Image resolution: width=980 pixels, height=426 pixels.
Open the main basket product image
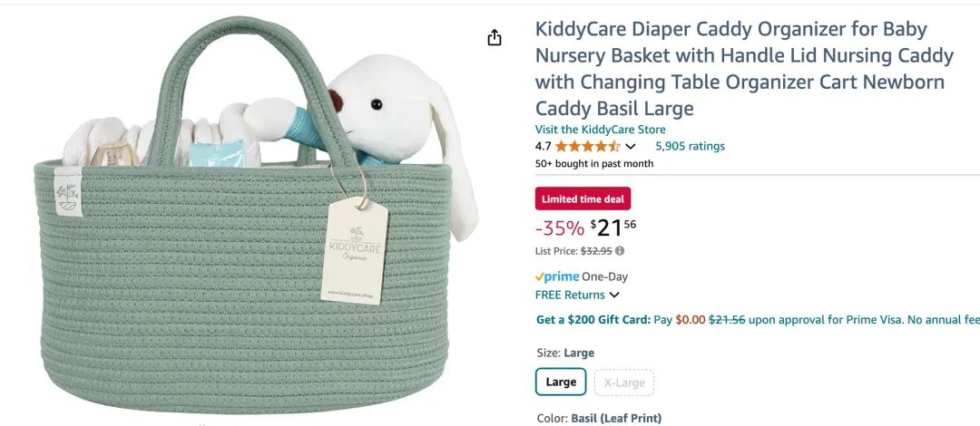[x=245, y=227]
